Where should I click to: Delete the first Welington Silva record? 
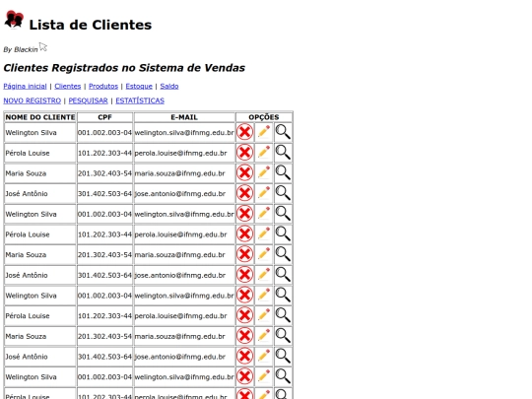244,132
